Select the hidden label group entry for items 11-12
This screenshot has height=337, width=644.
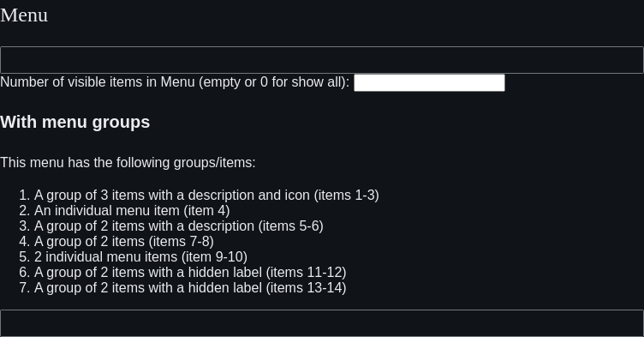[x=190, y=273]
